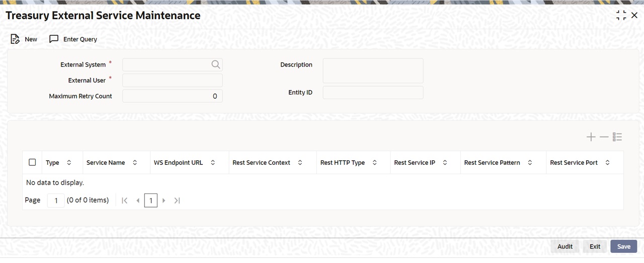Sort by Rest HTTP Type column
This screenshot has width=644, height=263.
point(375,162)
